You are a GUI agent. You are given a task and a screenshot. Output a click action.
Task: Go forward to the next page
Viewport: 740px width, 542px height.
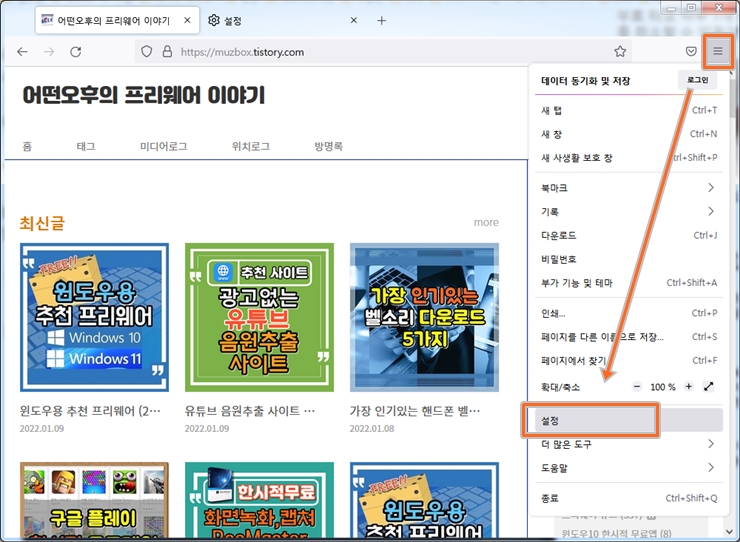tap(49, 51)
